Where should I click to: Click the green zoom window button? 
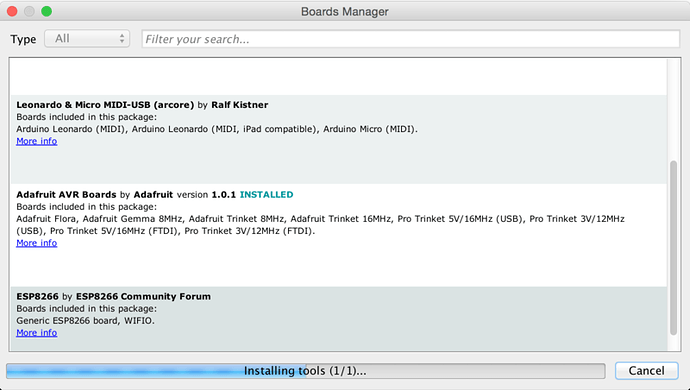(47, 11)
